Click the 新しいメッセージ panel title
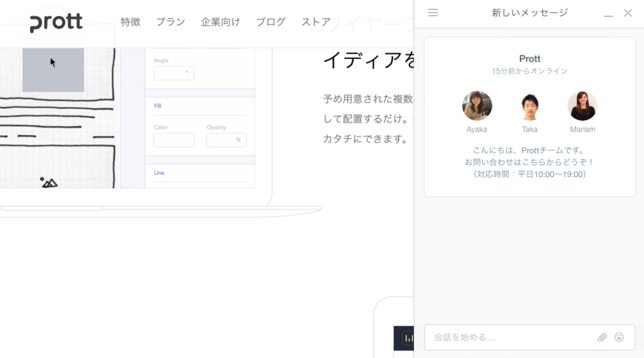Image resolution: width=644 pixels, height=358 pixels. 530,13
